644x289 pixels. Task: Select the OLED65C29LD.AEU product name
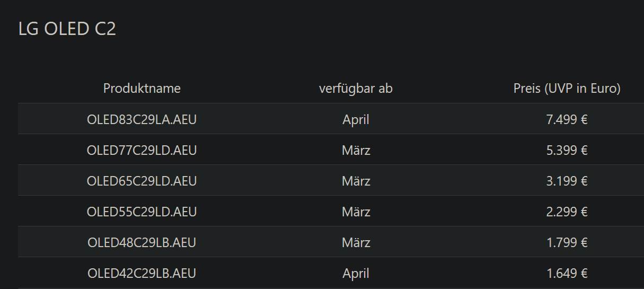tap(142, 181)
